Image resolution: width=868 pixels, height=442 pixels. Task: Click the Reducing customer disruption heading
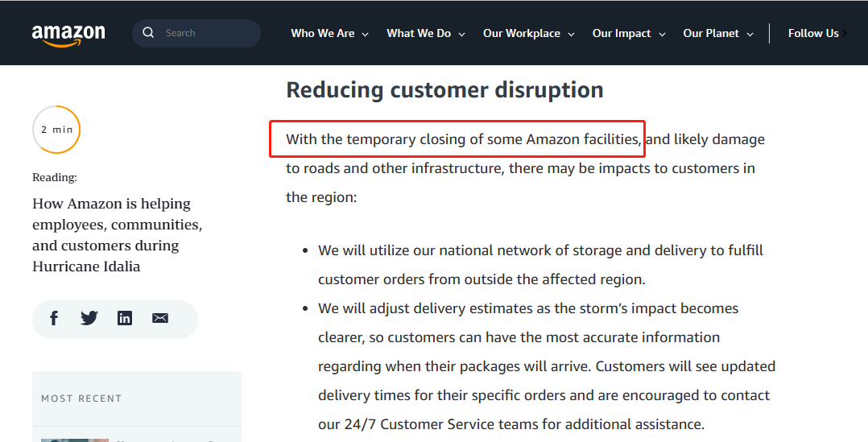coord(444,89)
